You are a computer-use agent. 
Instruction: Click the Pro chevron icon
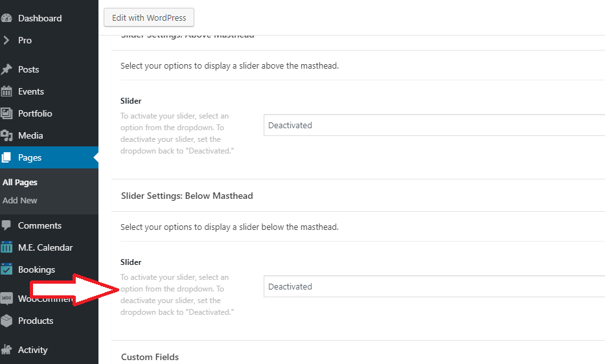(x=6, y=40)
